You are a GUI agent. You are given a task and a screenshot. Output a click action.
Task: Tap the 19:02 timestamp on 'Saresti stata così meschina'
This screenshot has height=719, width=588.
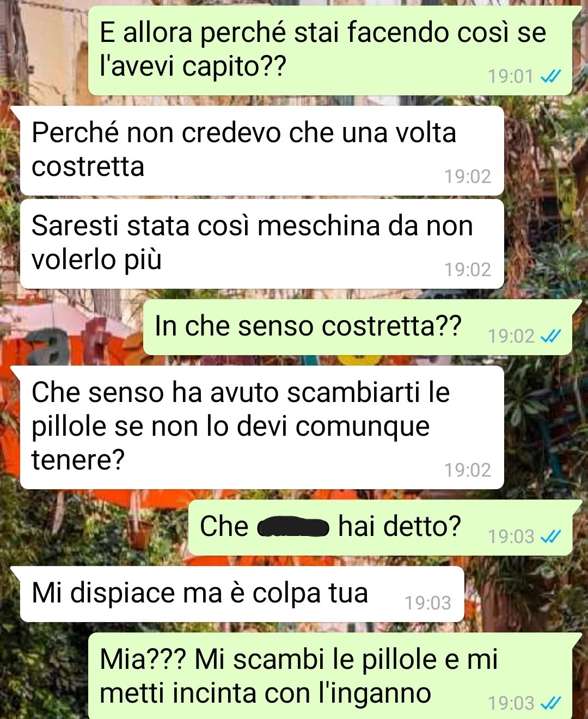pyautogui.click(x=468, y=270)
